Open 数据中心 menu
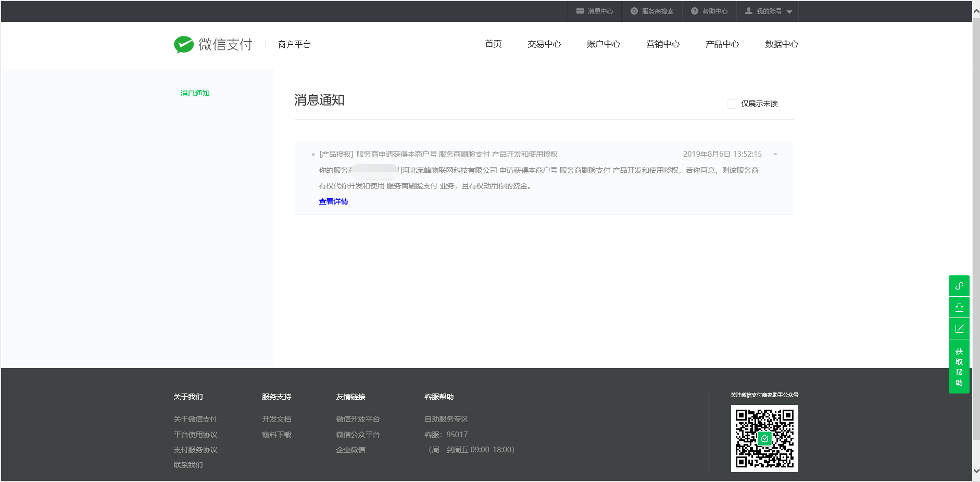Screen dimensions: 980x482 781,44
